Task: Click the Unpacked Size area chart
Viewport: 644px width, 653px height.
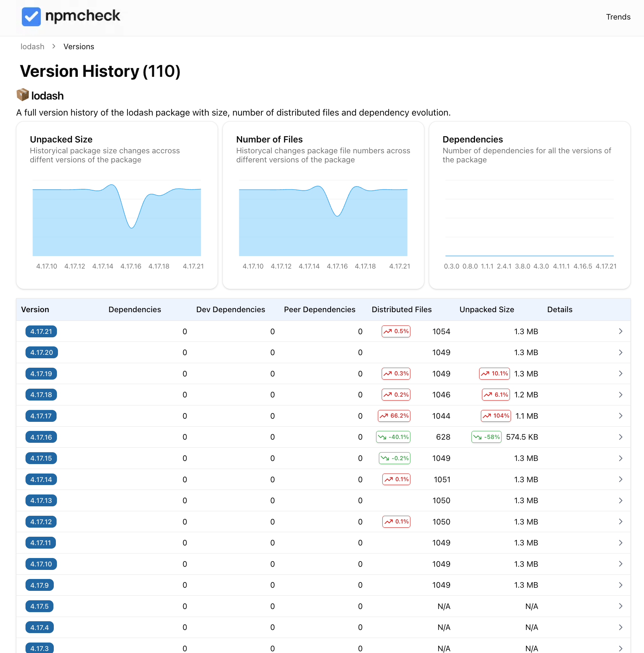Action: point(117,220)
